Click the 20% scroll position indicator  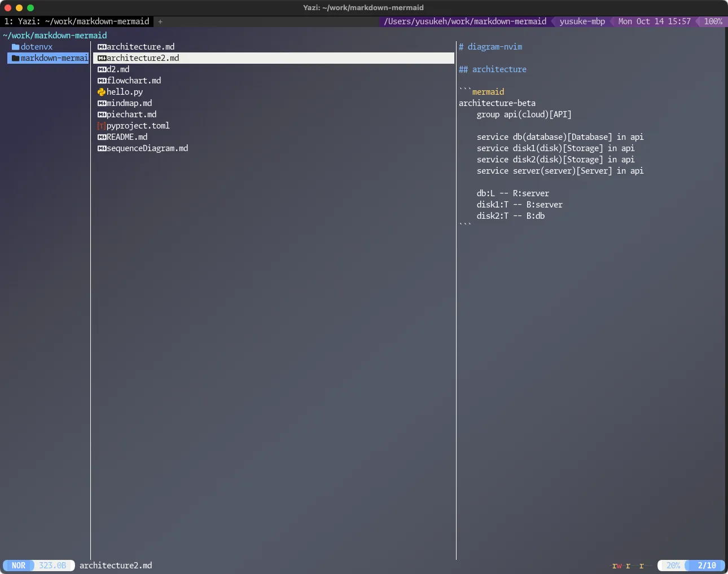click(673, 566)
